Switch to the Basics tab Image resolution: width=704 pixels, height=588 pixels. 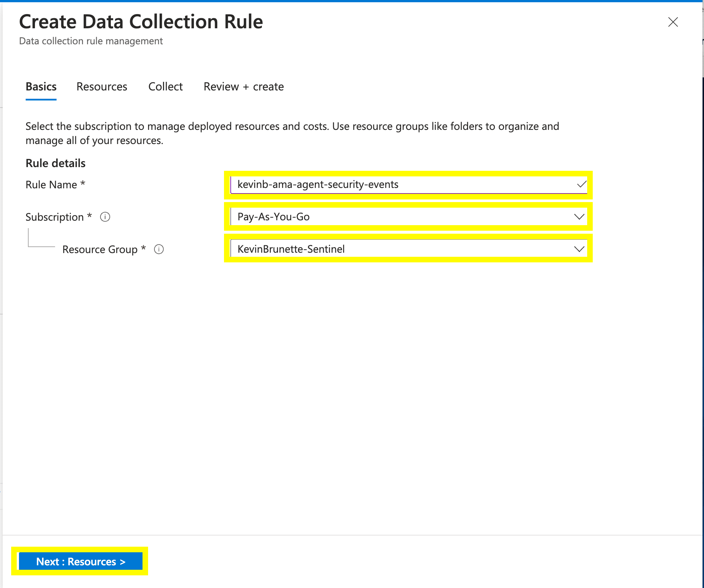(41, 87)
